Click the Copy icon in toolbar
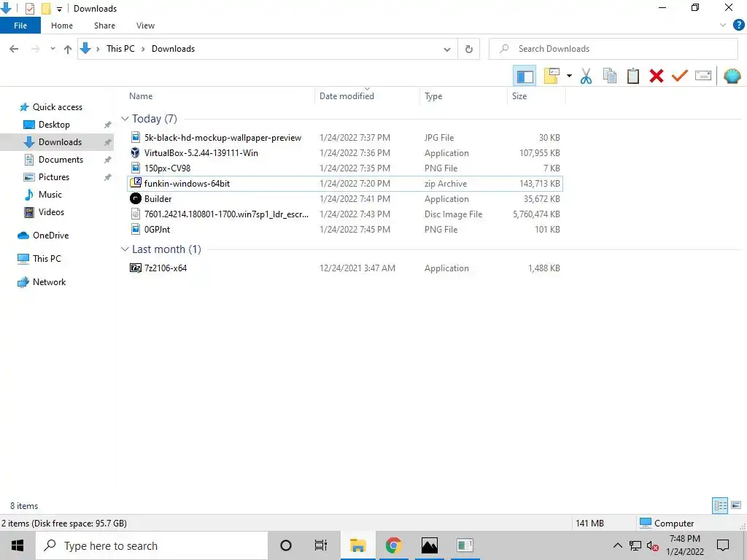Image resolution: width=747 pixels, height=560 pixels. 609,76
